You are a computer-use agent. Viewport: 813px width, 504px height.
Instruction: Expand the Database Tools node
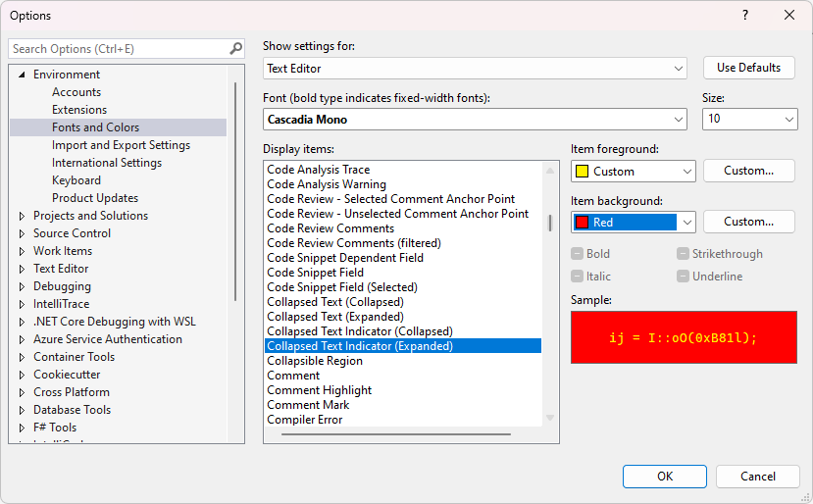point(22,410)
